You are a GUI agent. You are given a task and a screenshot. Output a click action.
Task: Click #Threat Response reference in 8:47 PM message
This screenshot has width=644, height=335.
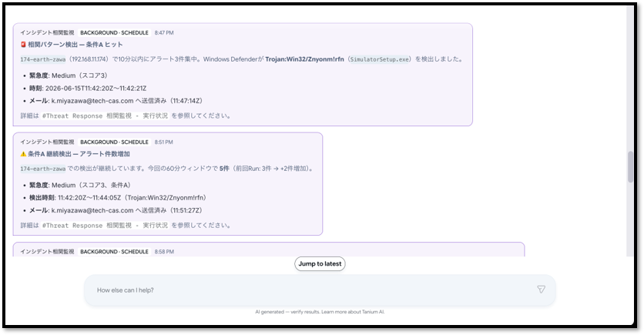[x=105, y=116]
